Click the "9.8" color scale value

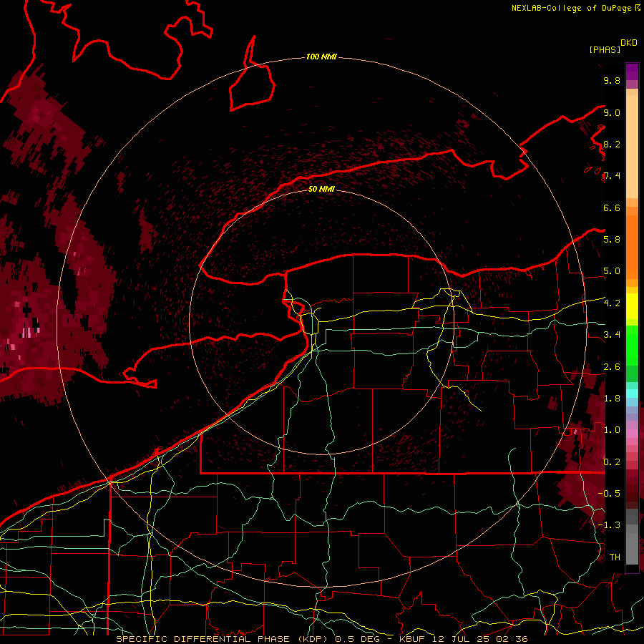point(612,81)
